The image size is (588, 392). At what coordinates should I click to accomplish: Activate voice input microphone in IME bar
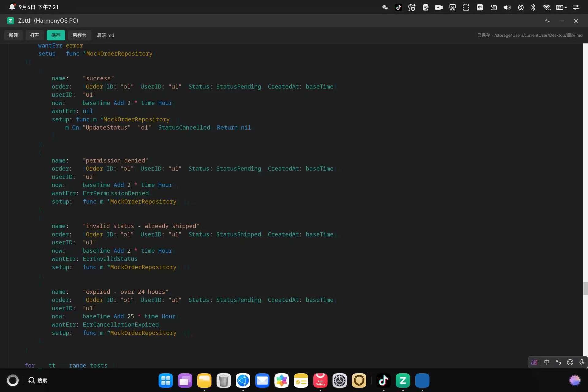click(582, 362)
